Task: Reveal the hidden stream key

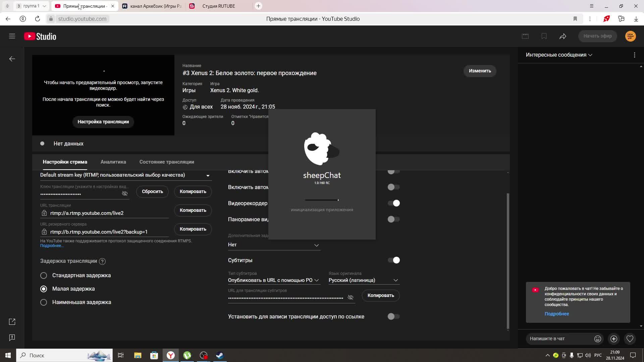Action: coord(125,194)
